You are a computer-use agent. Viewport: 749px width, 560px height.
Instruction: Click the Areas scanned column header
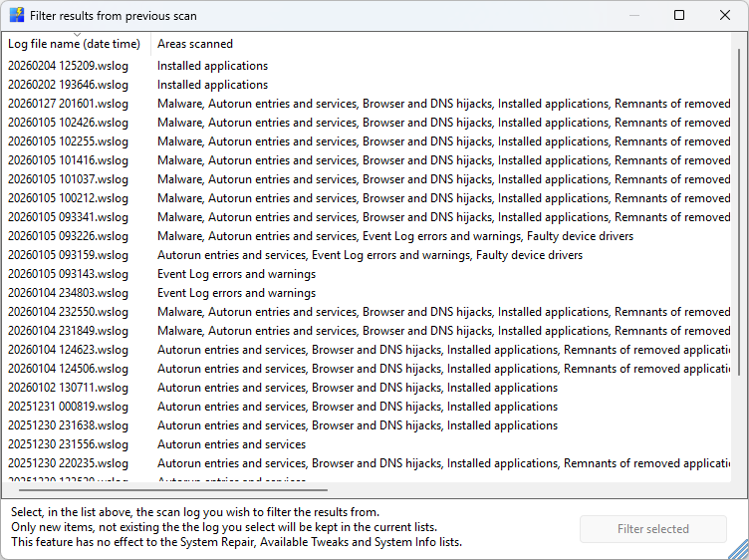coord(195,44)
